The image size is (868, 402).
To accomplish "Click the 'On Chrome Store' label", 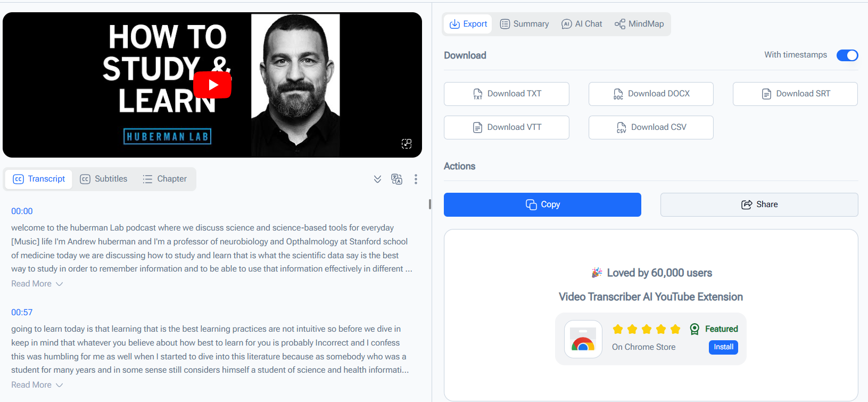I will (643, 347).
